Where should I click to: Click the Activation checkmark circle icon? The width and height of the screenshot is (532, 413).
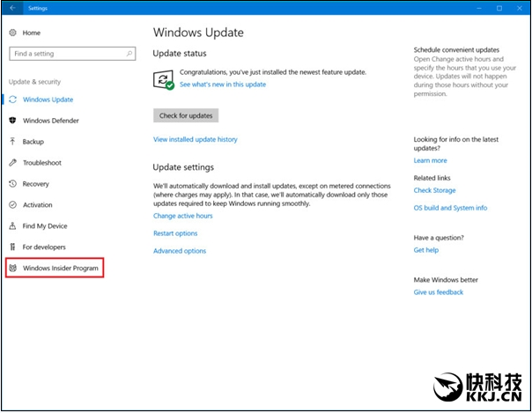tap(12, 205)
